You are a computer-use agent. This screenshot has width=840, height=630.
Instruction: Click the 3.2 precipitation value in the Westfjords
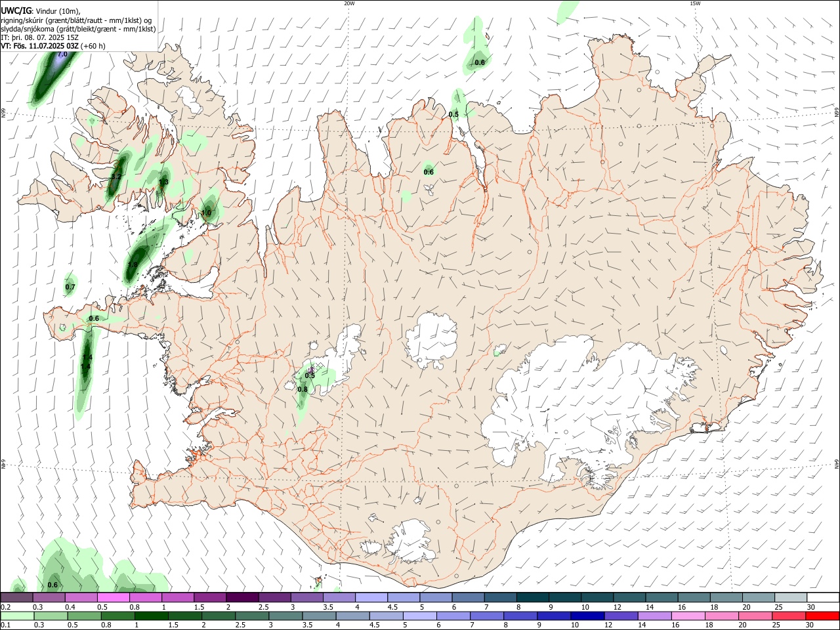[x=116, y=177]
